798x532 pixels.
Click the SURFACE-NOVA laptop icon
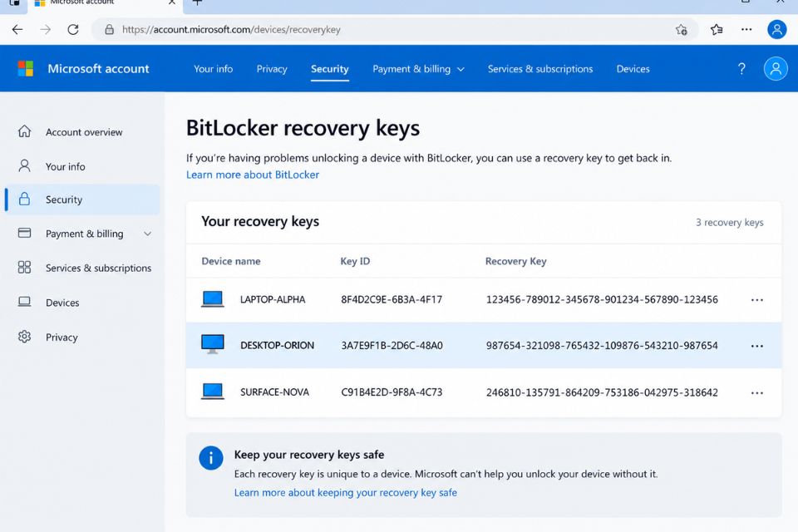coord(213,392)
